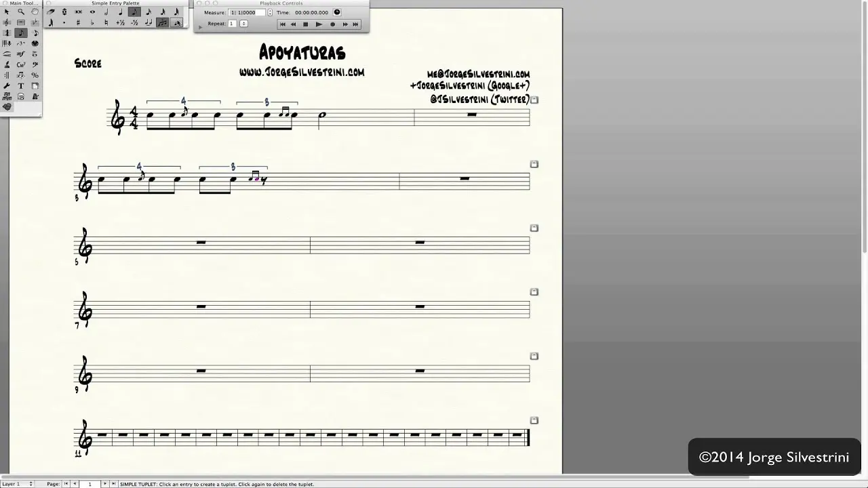Toggle the tie tool
The height and width of the screenshot is (488, 868).
pyautogui.click(x=149, y=23)
